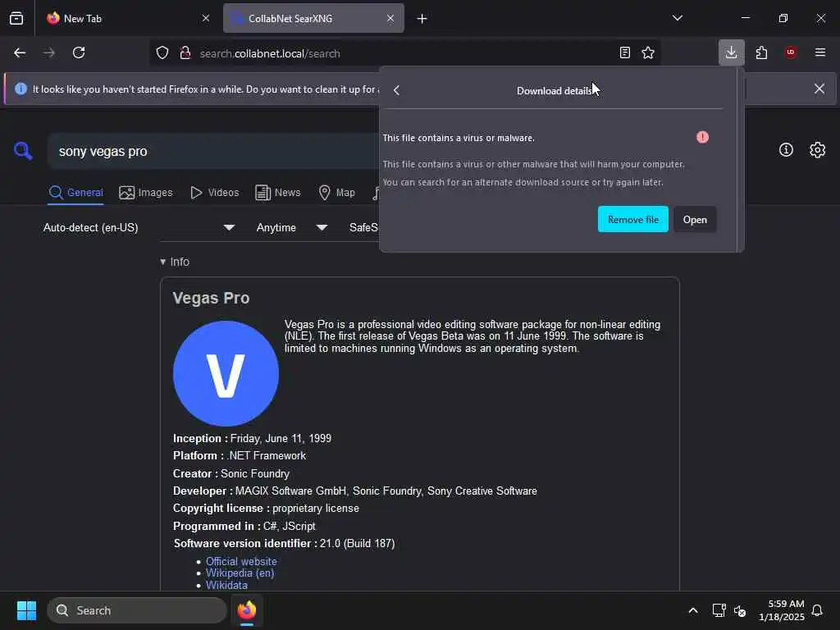Open the Anytime time range dropdown
The width and height of the screenshot is (840, 630).
click(291, 228)
